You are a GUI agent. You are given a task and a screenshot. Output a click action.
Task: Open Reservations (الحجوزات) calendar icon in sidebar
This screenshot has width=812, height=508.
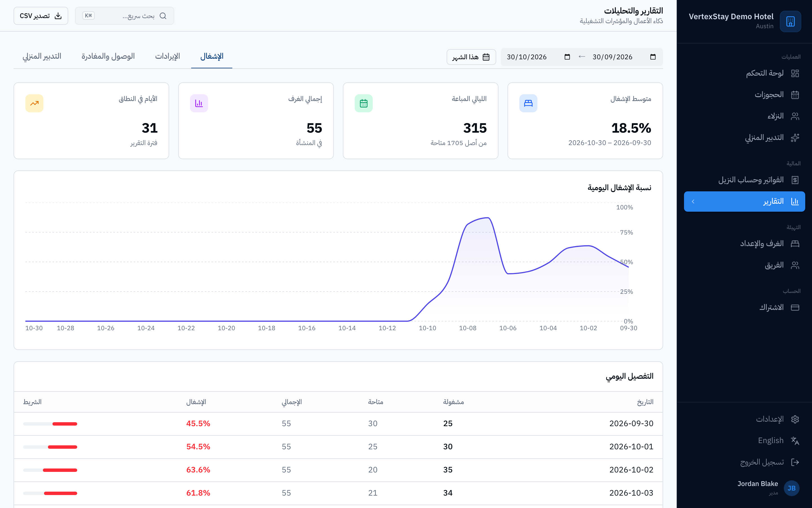(795, 95)
